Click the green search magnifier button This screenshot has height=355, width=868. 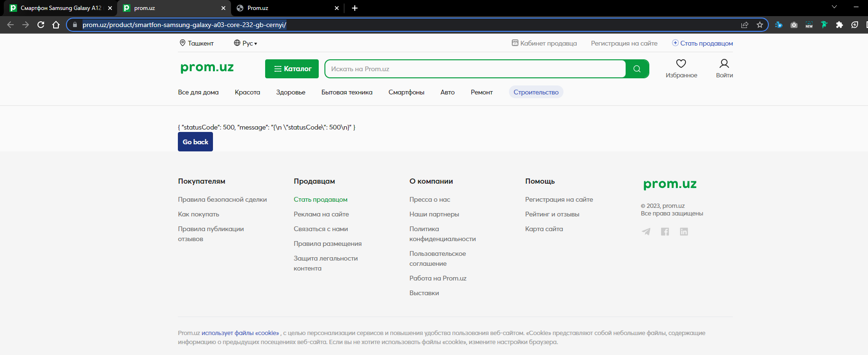coord(637,69)
